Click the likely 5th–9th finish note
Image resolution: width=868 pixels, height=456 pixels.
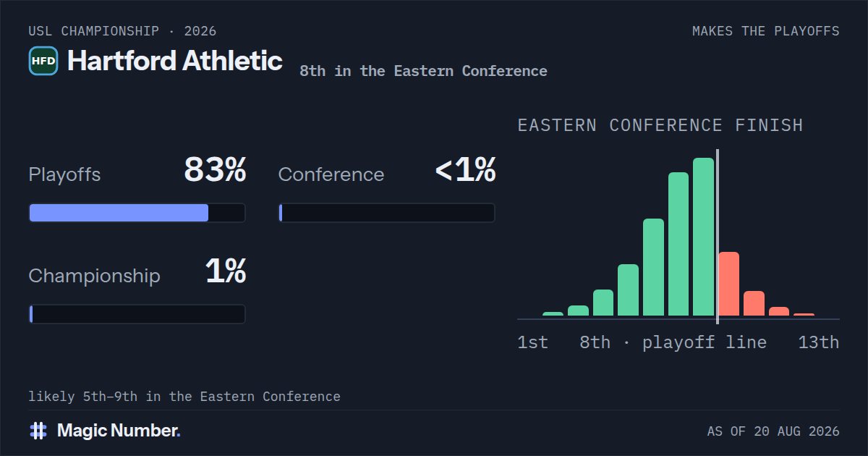(x=184, y=397)
